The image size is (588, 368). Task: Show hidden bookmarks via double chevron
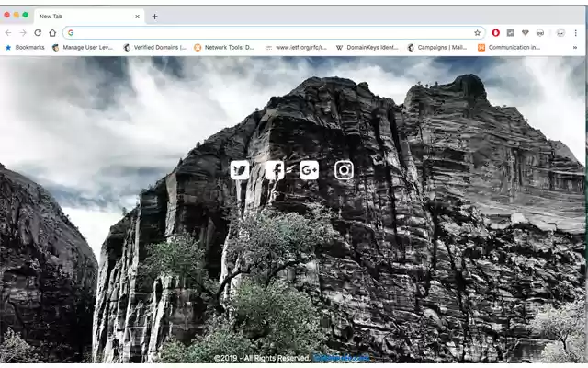575,48
